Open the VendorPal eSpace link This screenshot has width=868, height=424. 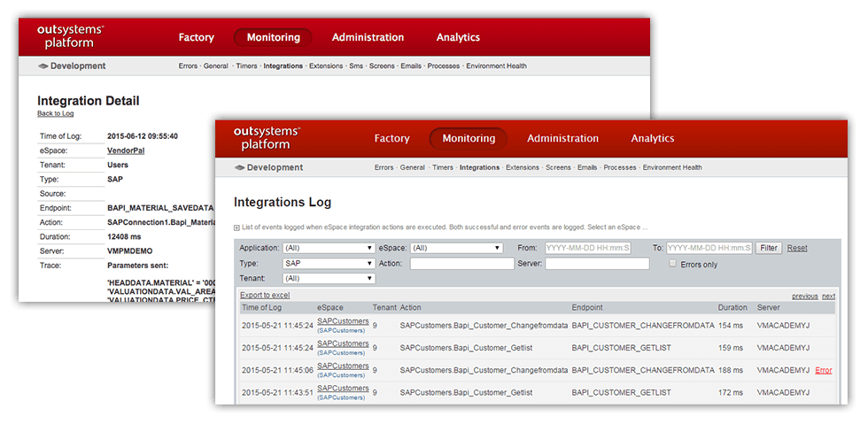tap(126, 150)
